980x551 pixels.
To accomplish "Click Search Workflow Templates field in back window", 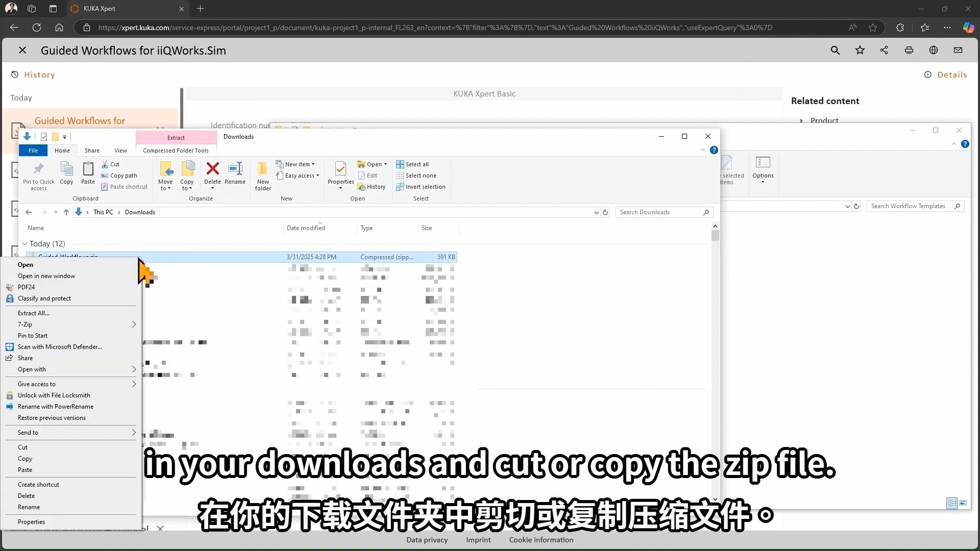I will pos(915,206).
